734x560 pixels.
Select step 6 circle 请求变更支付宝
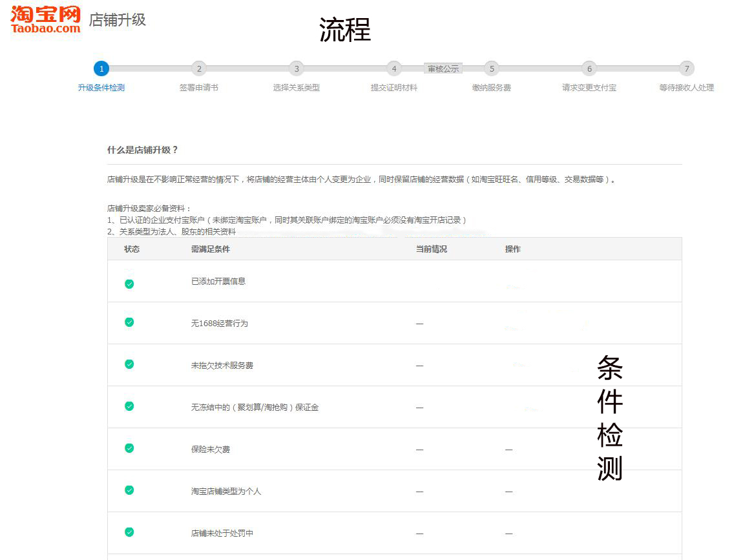[589, 68]
